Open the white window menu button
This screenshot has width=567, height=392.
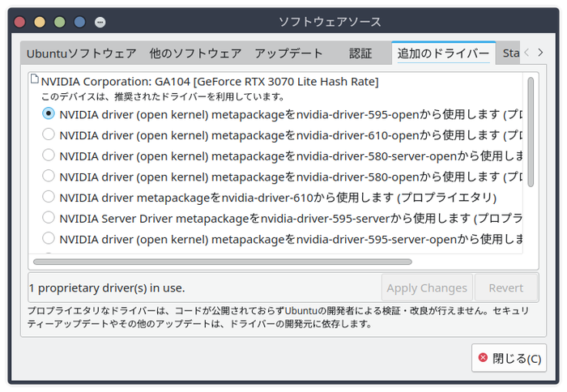tap(100, 23)
